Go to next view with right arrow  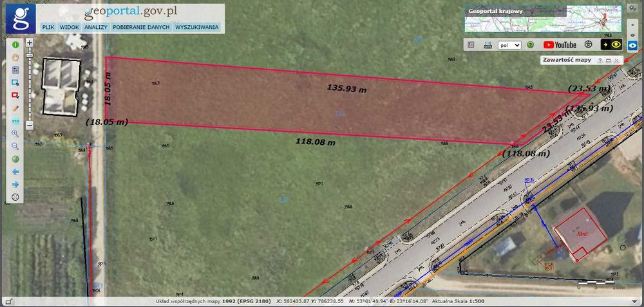pos(15,184)
